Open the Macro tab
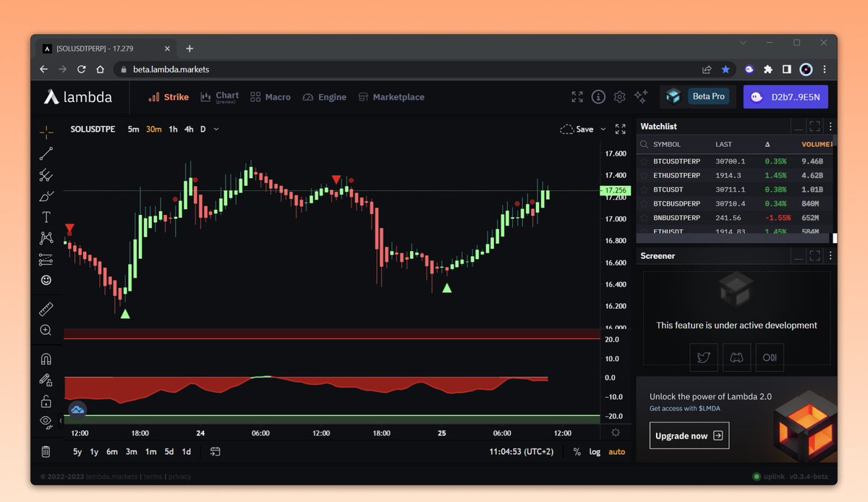Screen dimensions: 868x502 [271, 97]
